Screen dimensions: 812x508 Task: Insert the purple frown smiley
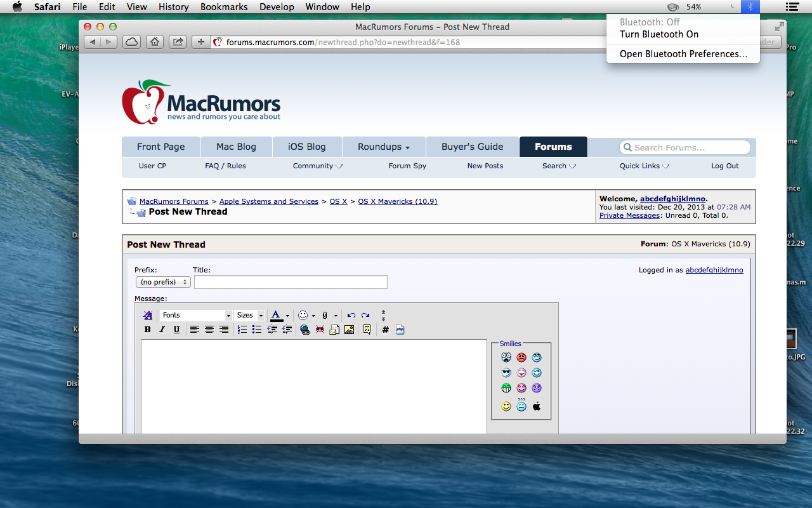537,388
